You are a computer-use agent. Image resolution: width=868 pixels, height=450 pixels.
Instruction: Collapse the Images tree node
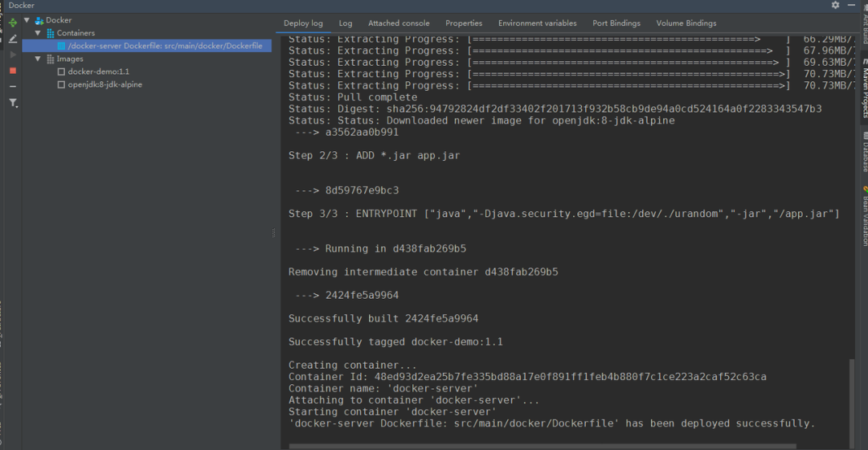[38, 59]
